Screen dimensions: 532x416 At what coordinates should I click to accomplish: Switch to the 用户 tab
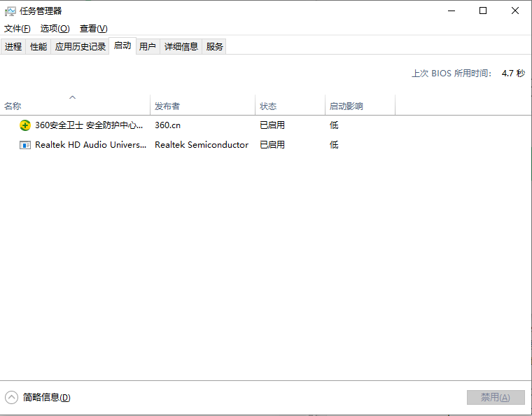pyautogui.click(x=148, y=46)
